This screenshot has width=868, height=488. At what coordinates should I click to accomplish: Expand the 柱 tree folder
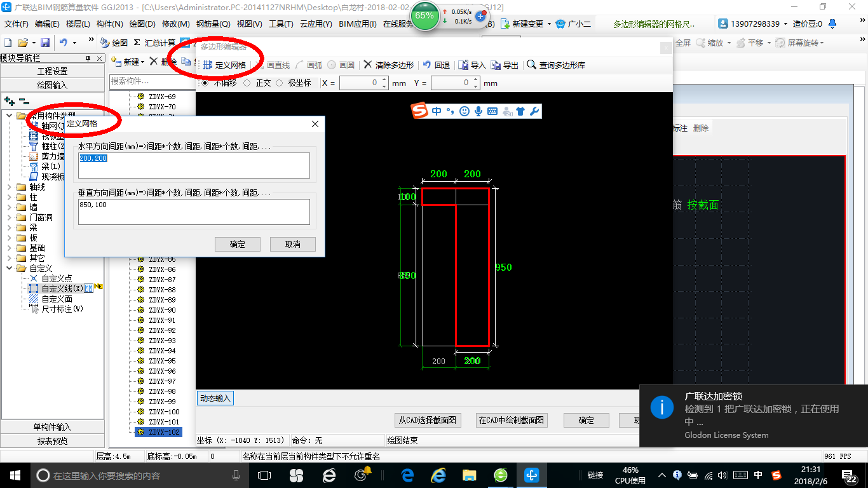click(x=9, y=197)
